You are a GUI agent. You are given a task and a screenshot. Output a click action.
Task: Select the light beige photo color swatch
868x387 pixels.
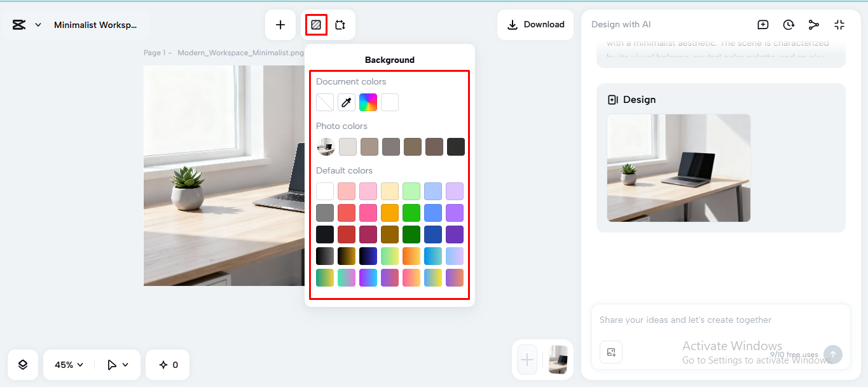(348, 147)
